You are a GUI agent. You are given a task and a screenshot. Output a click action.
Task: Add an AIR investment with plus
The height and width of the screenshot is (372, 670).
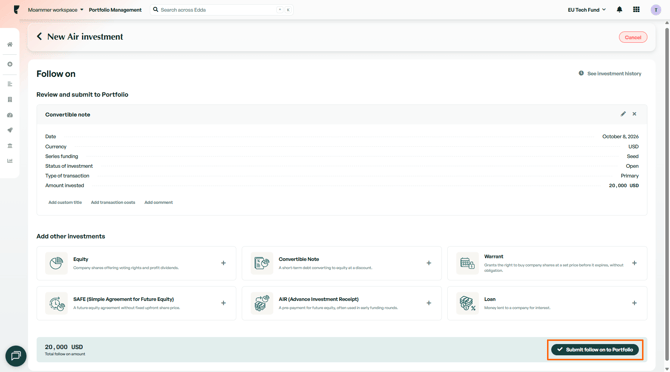(x=429, y=303)
